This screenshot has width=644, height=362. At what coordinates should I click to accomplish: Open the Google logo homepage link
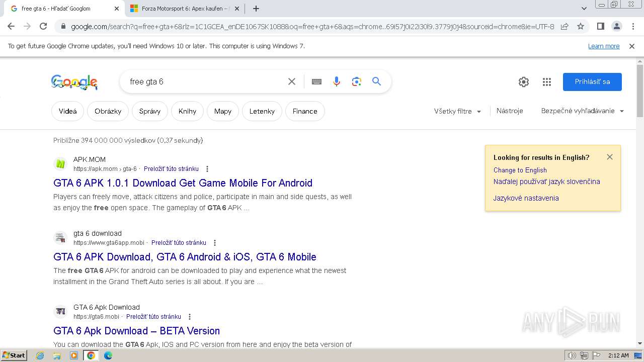(74, 82)
